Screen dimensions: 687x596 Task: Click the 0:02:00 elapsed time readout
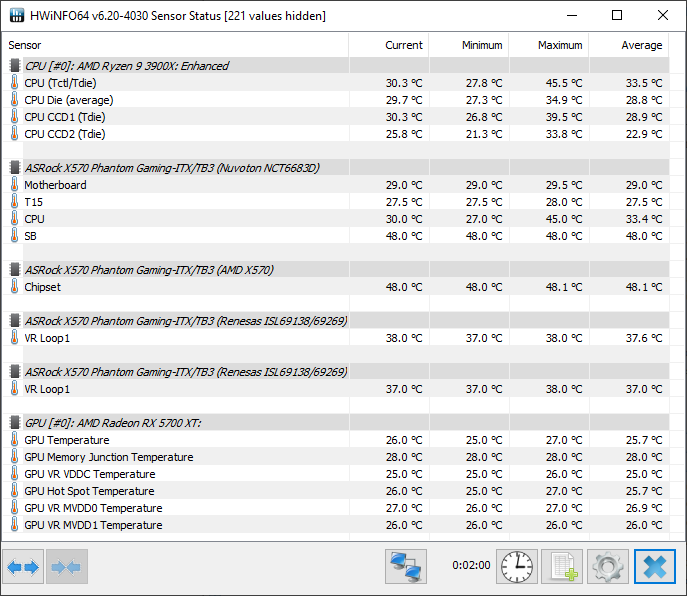point(471,565)
